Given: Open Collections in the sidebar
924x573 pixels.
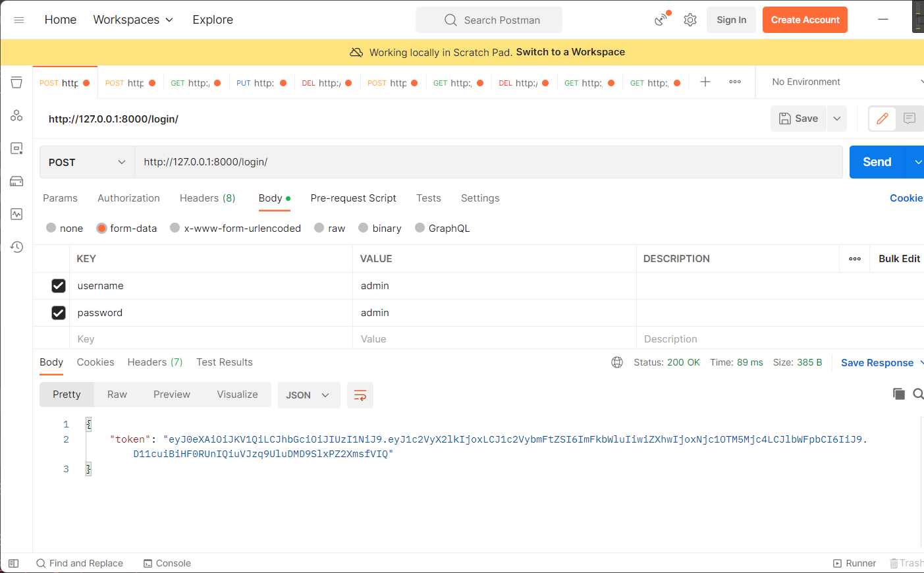Looking at the screenshot, I should point(16,82).
